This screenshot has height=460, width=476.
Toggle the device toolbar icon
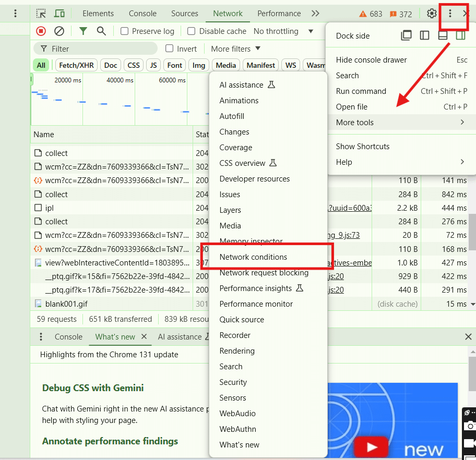59,14
